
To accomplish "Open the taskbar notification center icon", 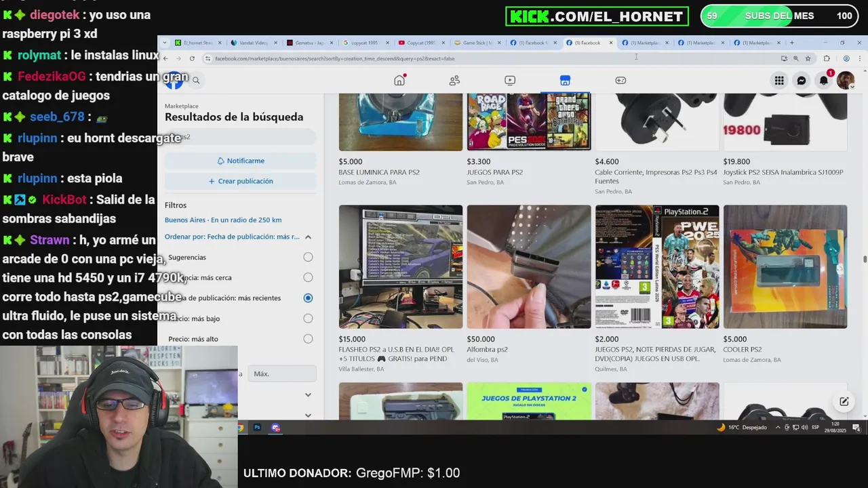I will pyautogui.click(x=856, y=428).
